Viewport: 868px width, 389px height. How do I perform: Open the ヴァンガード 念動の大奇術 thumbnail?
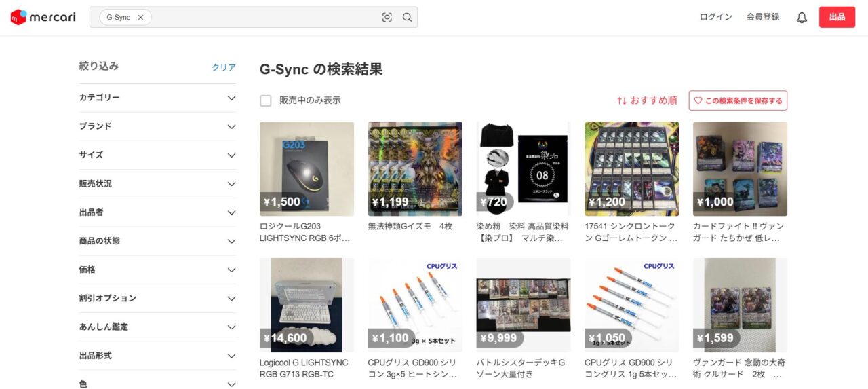(x=740, y=305)
